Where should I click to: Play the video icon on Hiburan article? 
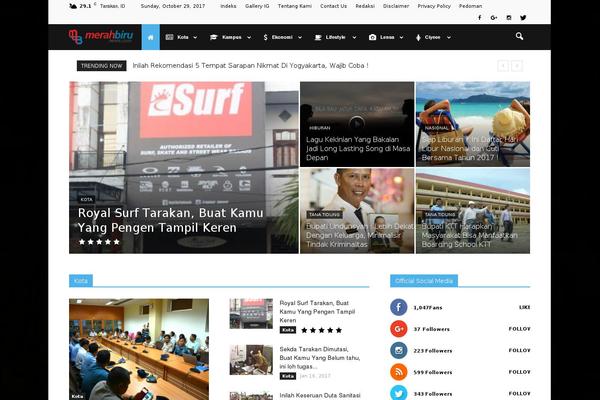click(x=357, y=123)
